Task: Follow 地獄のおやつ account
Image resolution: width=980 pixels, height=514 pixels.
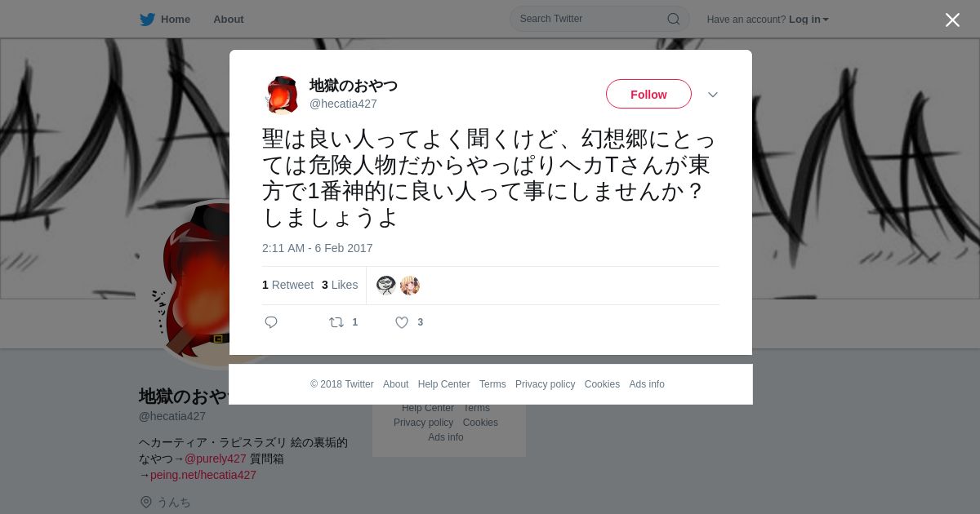Action: (x=648, y=94)
